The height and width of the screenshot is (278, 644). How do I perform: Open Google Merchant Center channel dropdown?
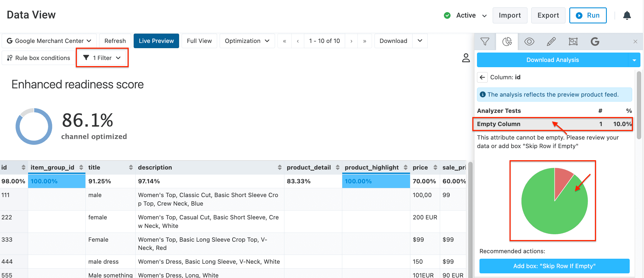coord(49,41)
